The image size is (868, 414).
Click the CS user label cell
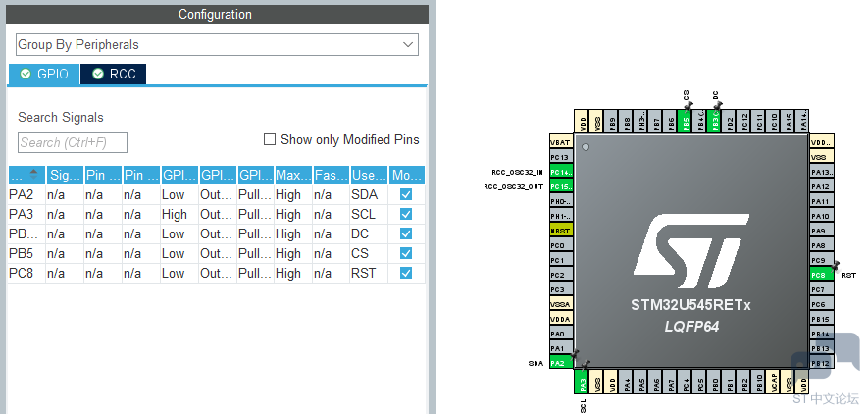[x=369, y=253]
